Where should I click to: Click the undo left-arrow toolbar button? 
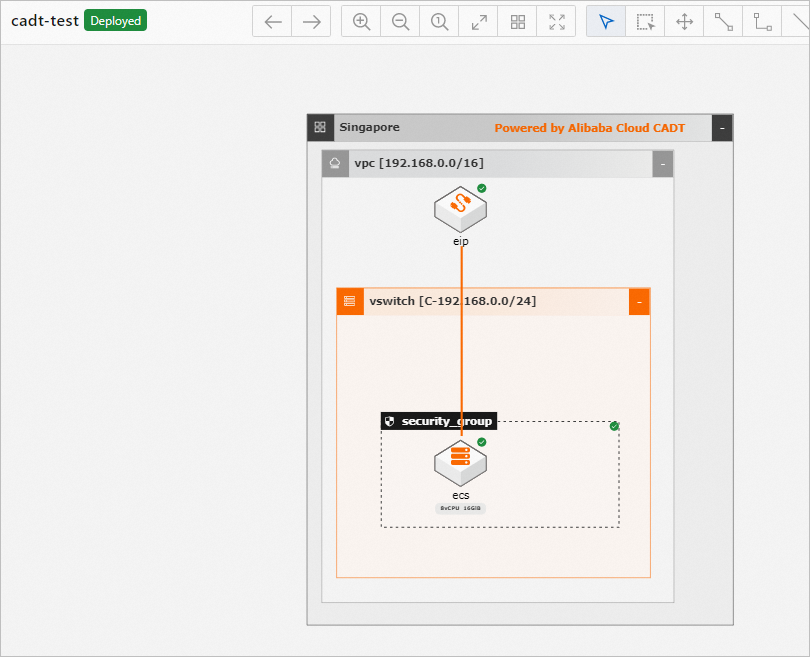tap(272, 22)
